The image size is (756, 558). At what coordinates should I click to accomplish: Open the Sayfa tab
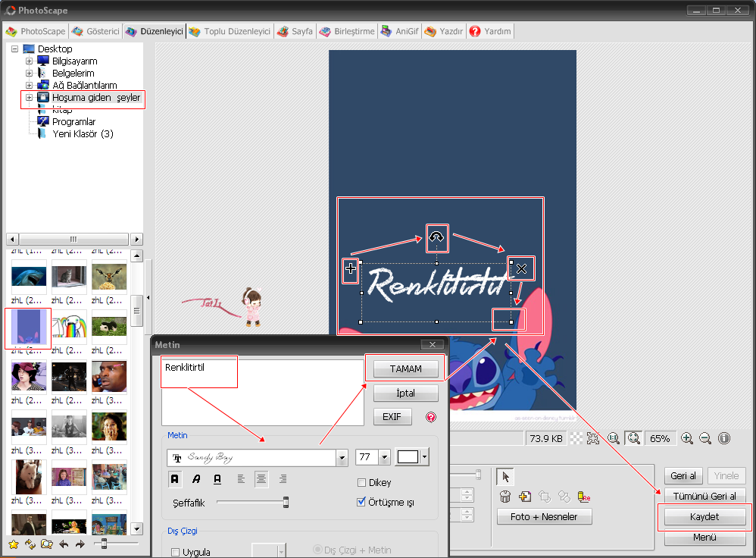click(295, 31)
